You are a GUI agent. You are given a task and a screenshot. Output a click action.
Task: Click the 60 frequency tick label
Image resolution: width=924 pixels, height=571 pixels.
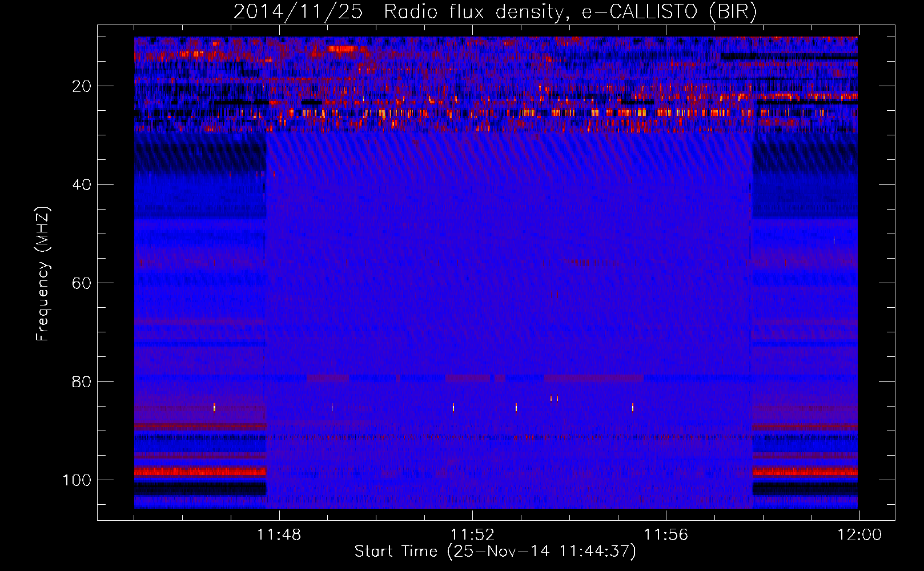coord(82,283)
